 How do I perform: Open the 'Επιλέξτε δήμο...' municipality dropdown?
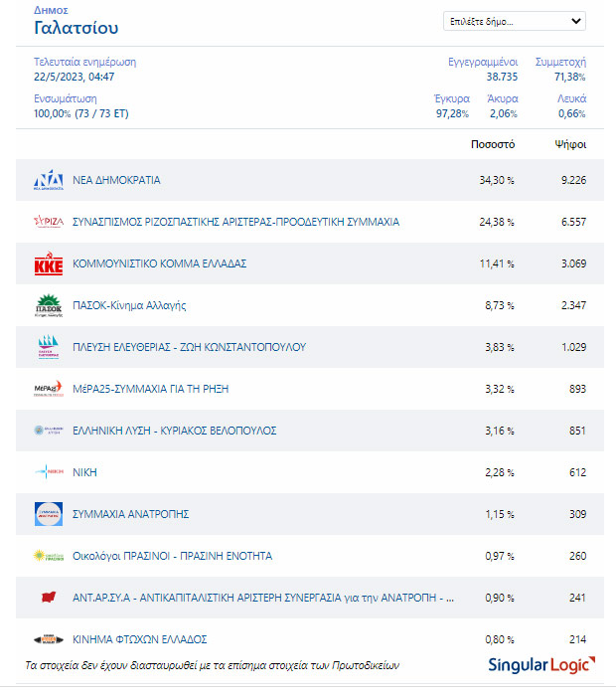(514, 21)
